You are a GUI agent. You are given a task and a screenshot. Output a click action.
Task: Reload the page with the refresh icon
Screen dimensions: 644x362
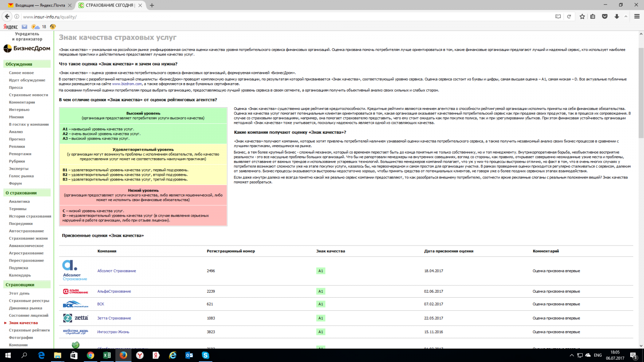569,16
